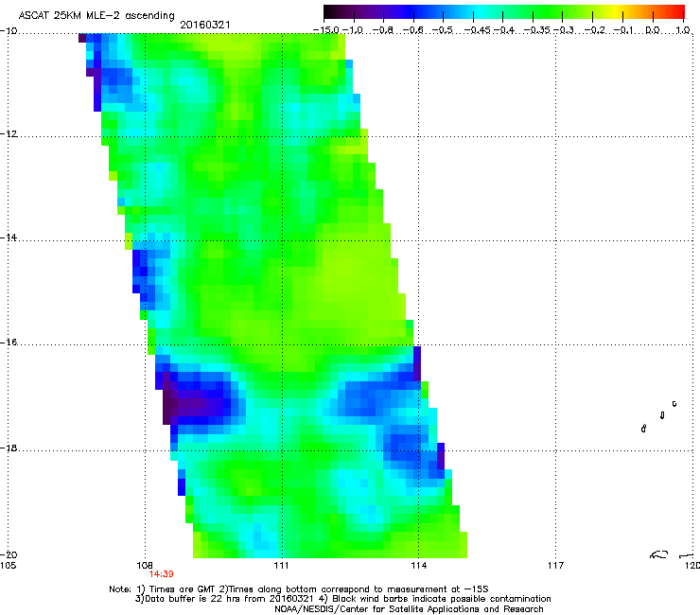Click the yellow section of the color bar

(x=617, y=11)
